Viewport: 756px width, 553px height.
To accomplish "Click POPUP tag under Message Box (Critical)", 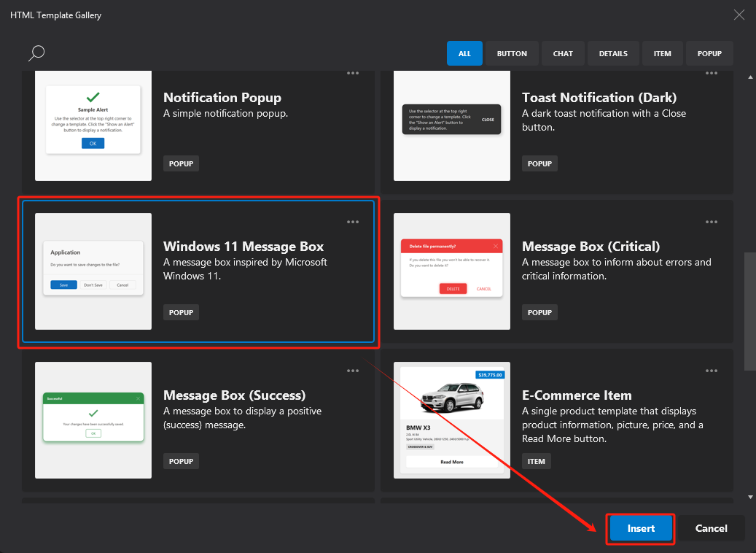I will [x=539, y=312].
